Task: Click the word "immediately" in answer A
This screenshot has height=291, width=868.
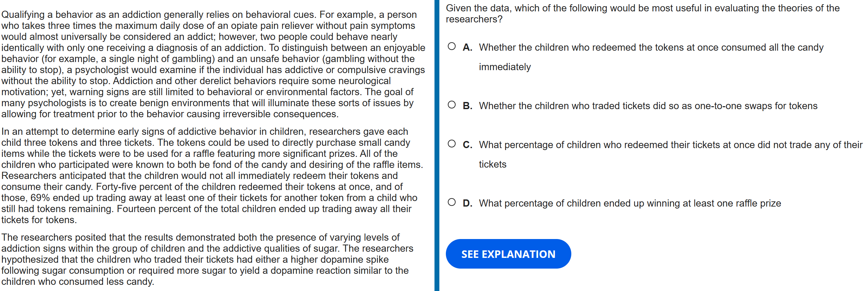Action: click(x=505, y=67)
